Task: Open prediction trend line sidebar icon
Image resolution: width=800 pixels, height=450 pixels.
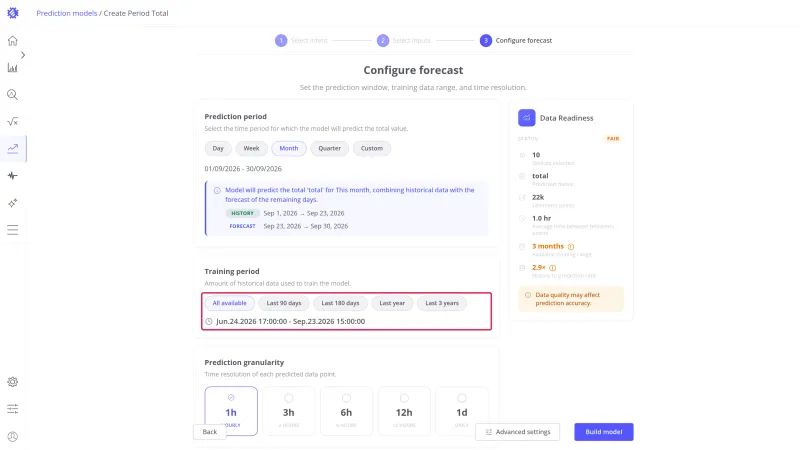Action: click(13, 148)
